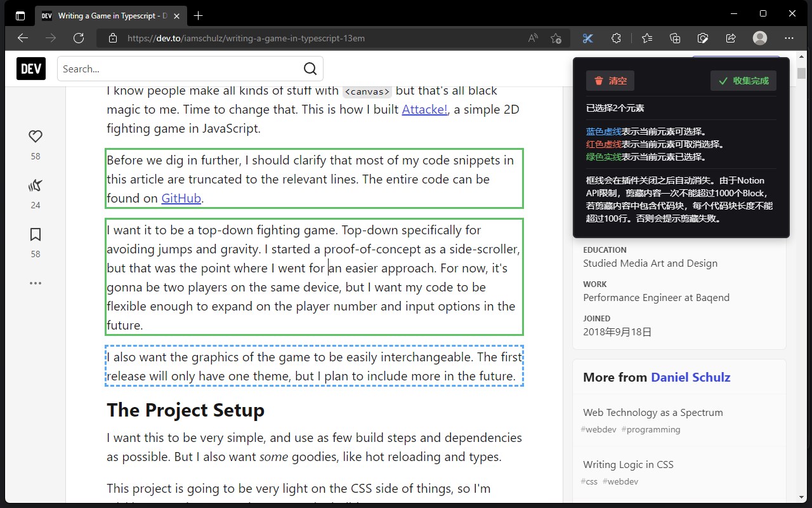Screen dimensions: 812x508
Task: Click the Share icon in browser toolbar
Action: [731, 38]
